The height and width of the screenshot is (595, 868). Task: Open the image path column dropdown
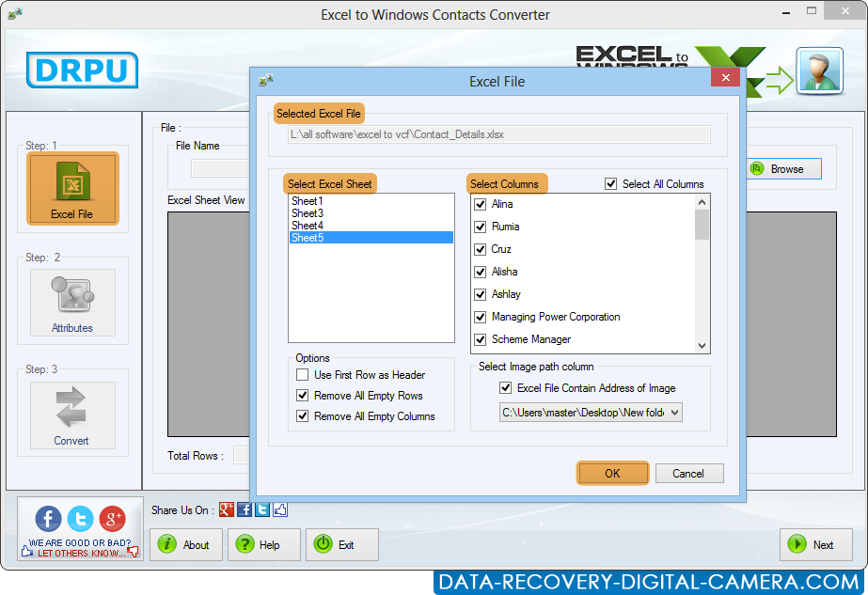[591, 413]
